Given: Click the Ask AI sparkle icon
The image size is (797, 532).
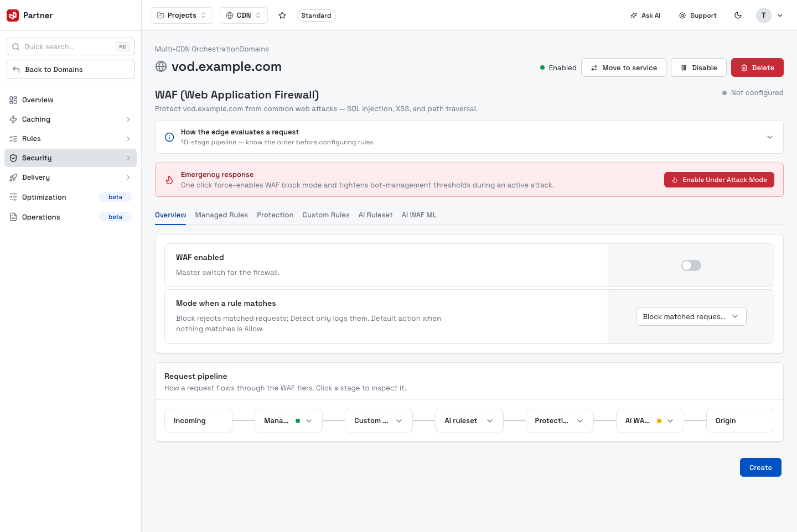Looking at the screenshot, I should [634, 15].
